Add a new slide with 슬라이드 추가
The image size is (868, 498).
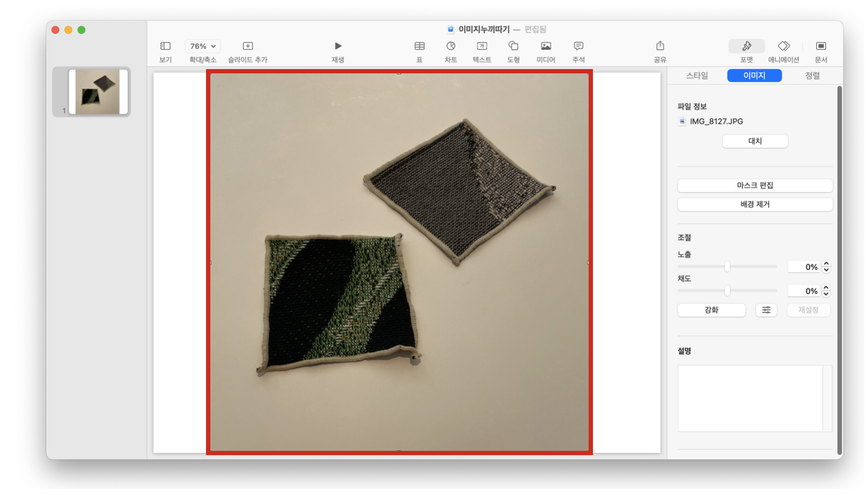(x=248, y=46)
